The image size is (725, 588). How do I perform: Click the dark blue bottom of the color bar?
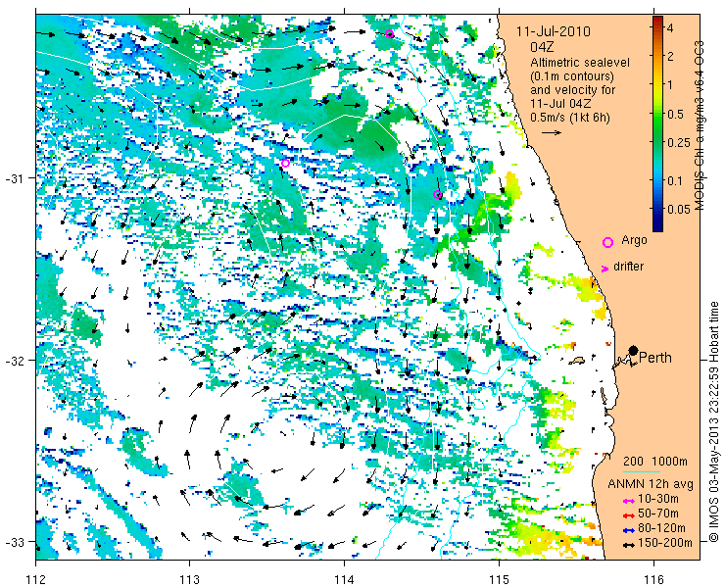[x=657, y=226]
